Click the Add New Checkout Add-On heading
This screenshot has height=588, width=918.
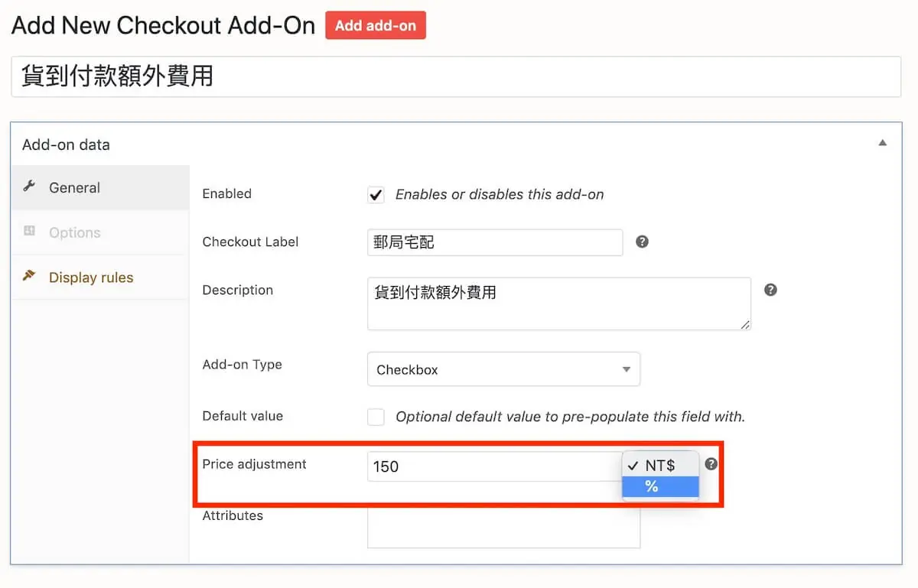coord(163,25)
